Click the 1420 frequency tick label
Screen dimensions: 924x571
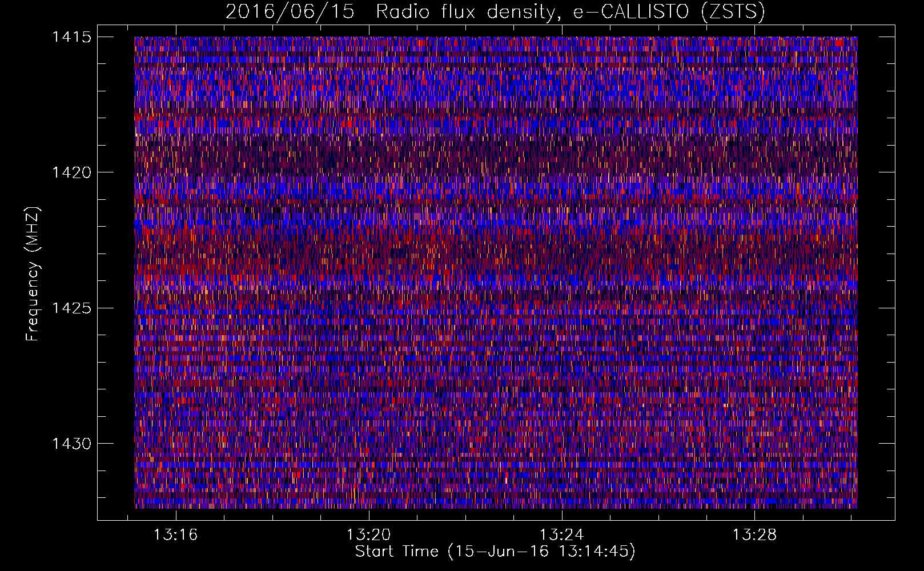coord(71,172)
